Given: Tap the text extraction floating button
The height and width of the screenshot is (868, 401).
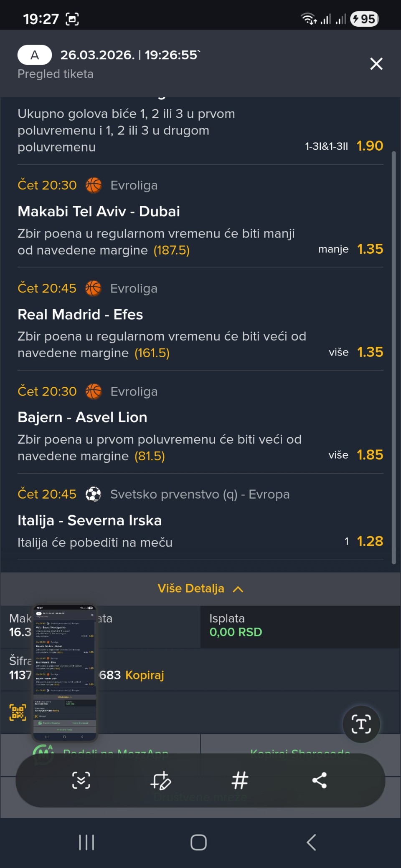Looking at the screenshot, I should pyautogui.click(x=361, y=724).
